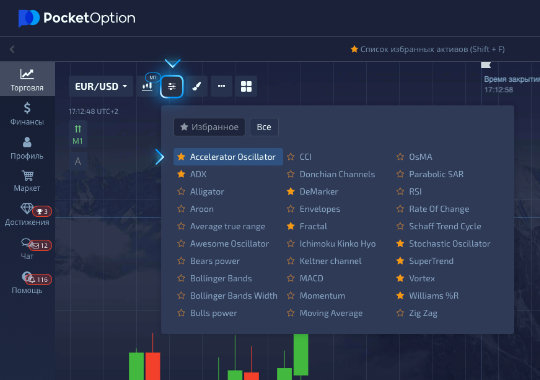This screenshot has height=380, width=540.
Task: Open the Маркет shopping cart section
Action: 27,181
